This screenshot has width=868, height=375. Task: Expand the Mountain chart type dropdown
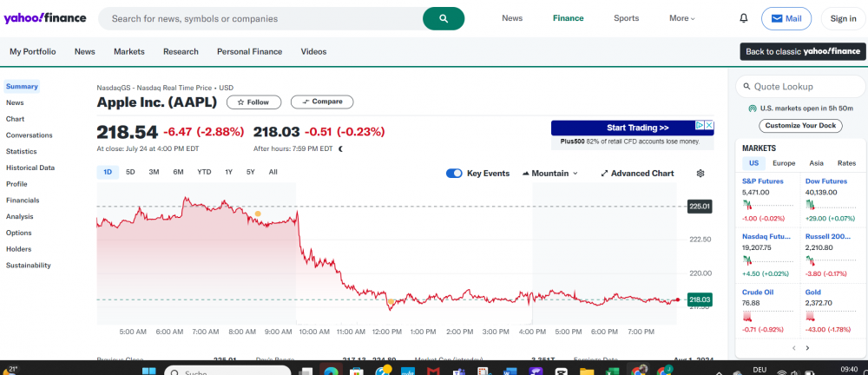549,174
